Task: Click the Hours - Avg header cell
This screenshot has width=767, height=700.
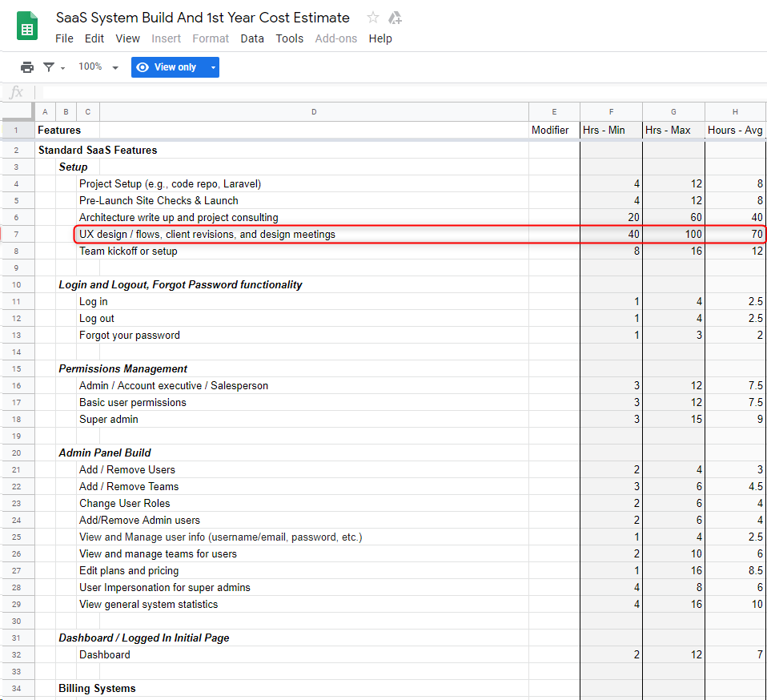Action: coord(735,130)
